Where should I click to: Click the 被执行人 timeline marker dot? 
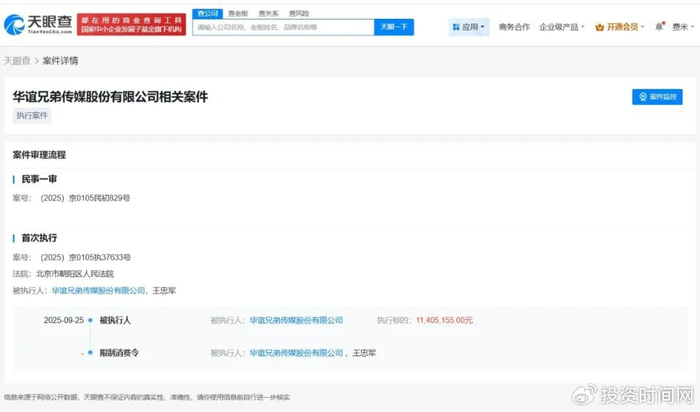coord(90,320)
